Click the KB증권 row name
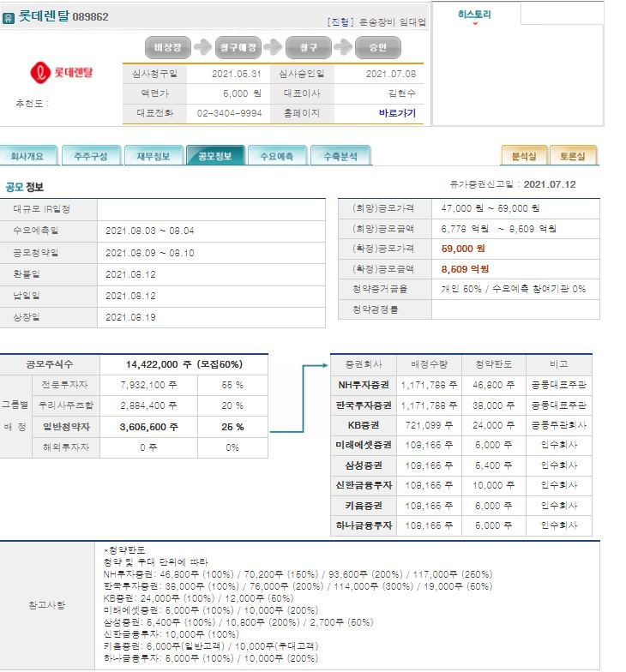The height and width of the screenshot is (672, 626). pos(364,425)
